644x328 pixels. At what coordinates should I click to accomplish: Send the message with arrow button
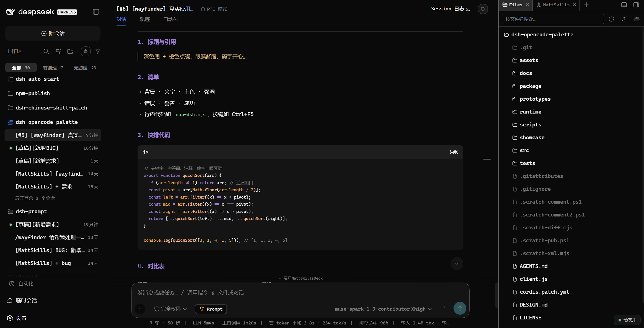coord(460,308)
